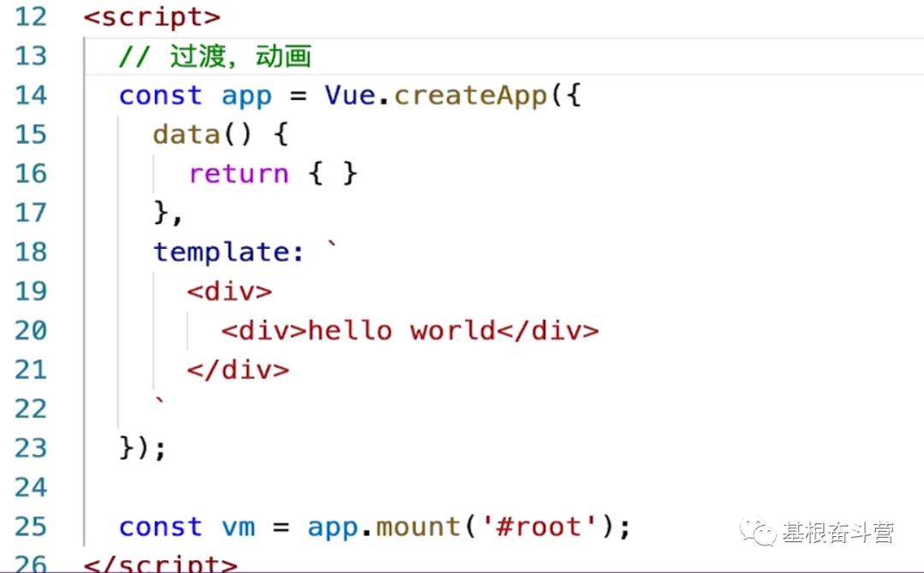
Task: Click the outer div tag on line 19
Action: coord(229,291)
